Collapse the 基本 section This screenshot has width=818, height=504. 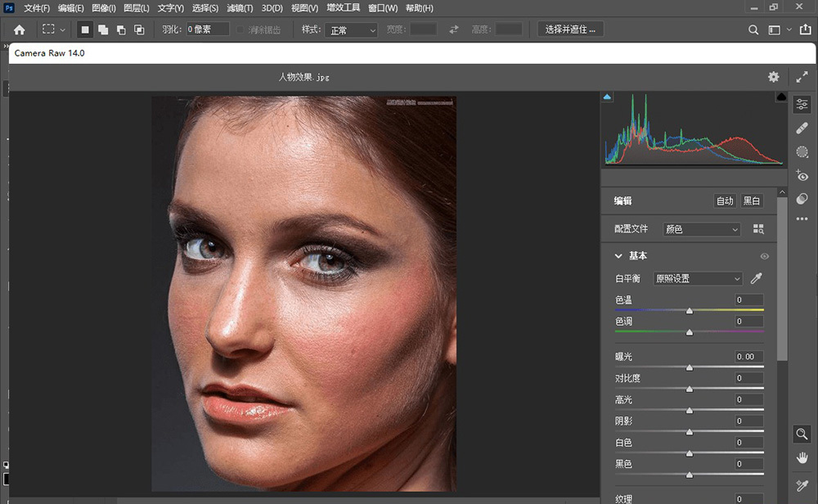[x=619, y=256]
